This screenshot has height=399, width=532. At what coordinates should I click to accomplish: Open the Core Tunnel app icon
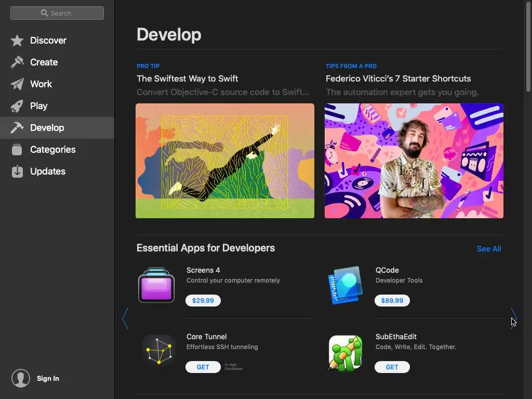(x=159, y=351)
